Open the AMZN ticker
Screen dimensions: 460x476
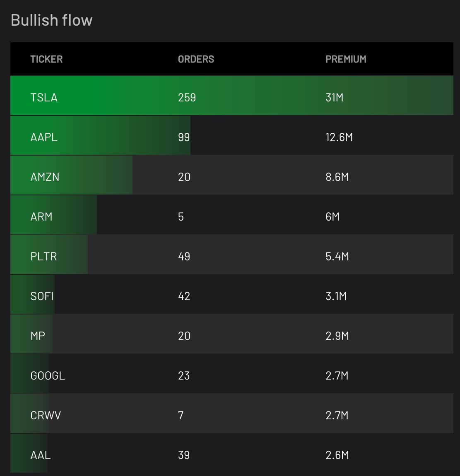[45, 177]
